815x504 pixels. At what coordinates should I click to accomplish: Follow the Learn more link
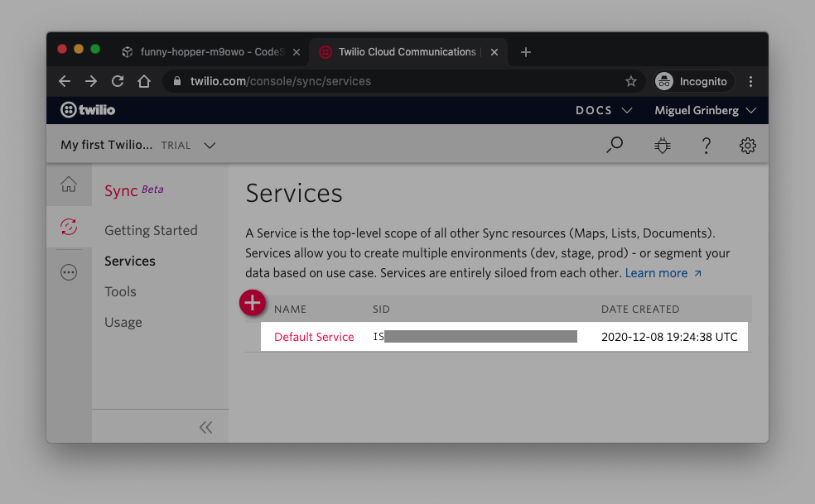point(663,273)
